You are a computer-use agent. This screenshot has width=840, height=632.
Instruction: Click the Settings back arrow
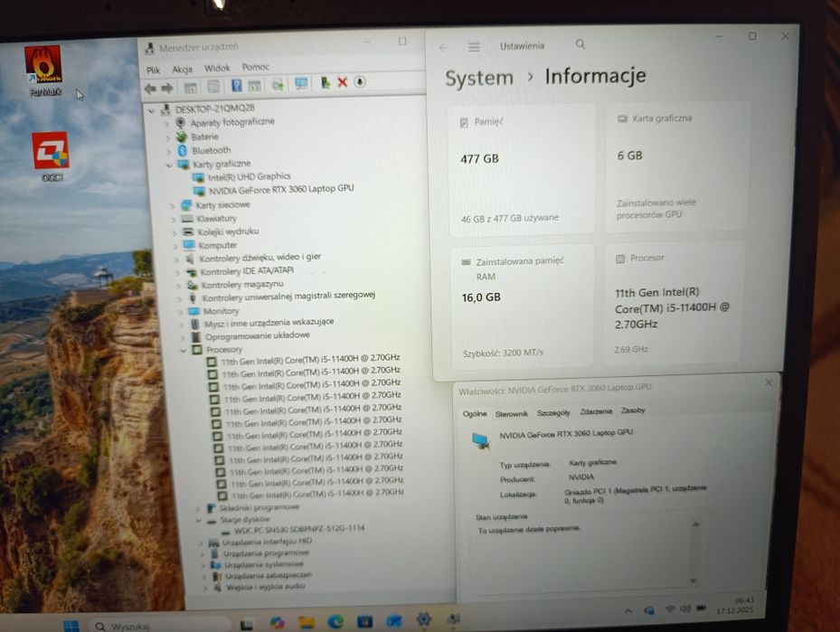click(x=443, y=48)
